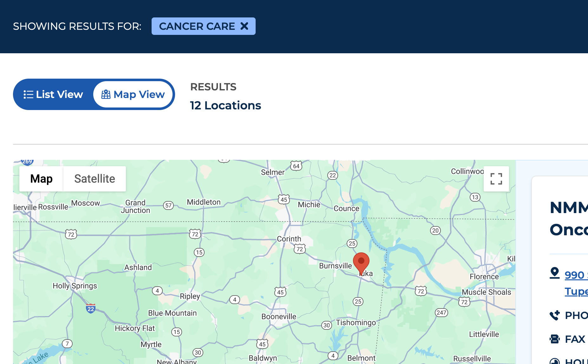Click the Map View map icon
Viewport: 588px width, 364px height.
106,94
